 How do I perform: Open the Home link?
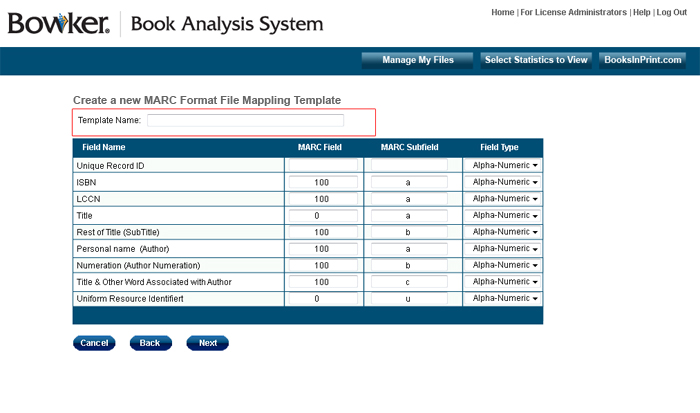tap(503, 13)
